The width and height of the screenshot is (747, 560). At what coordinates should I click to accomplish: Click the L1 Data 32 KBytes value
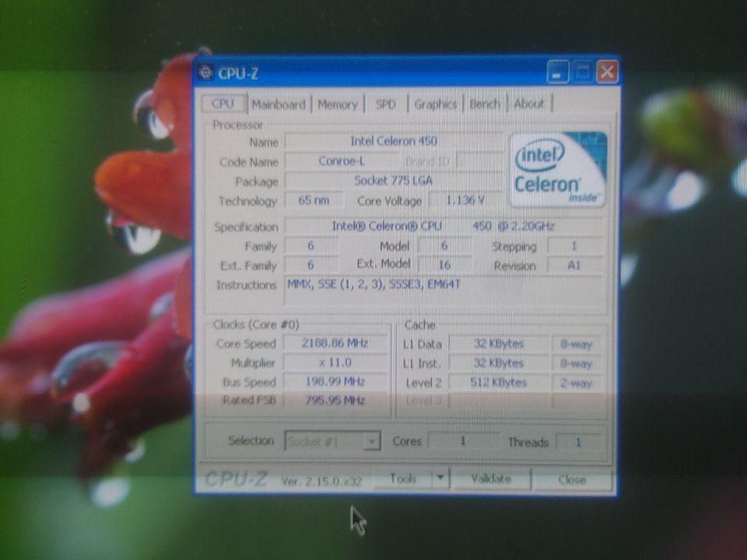[x=499, y=343]
